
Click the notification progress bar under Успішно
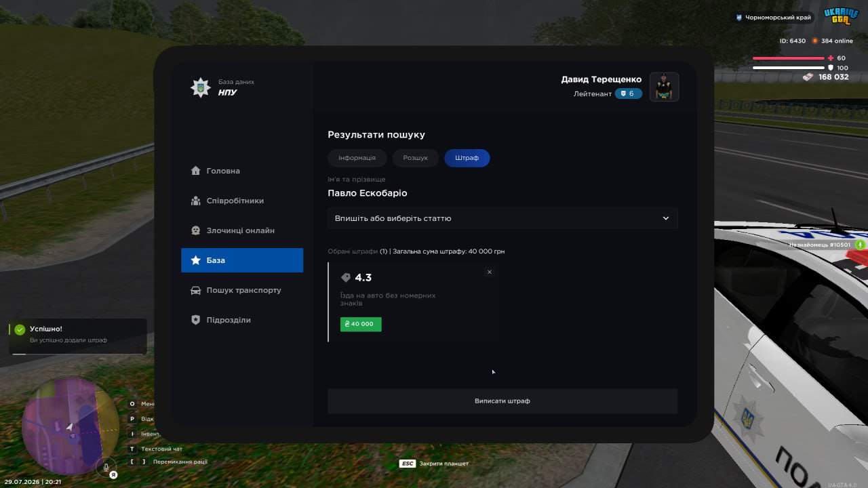[x=78, y=354]
